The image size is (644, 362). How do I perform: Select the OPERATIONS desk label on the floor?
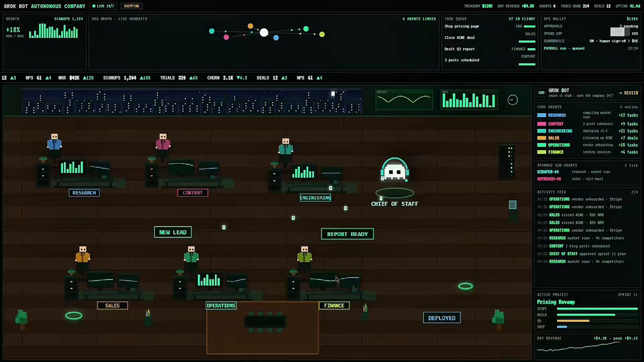(221, 306)
